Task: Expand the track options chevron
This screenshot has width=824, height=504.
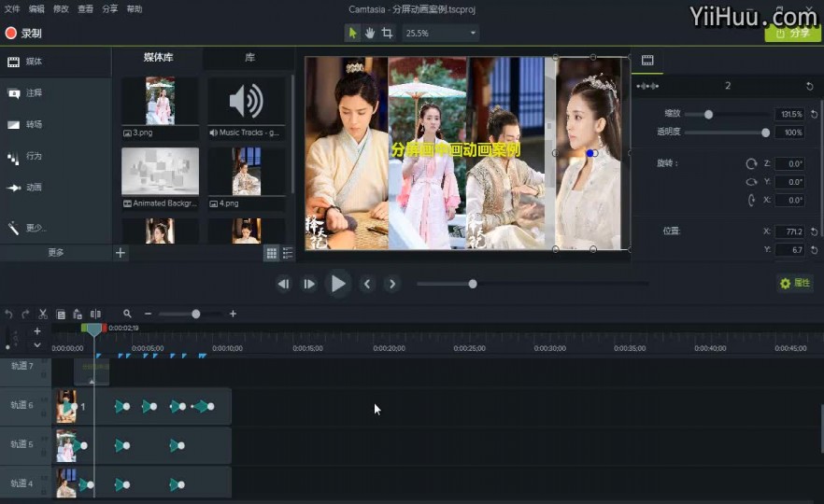Action: pyautogui.click(x=36, y=345)
